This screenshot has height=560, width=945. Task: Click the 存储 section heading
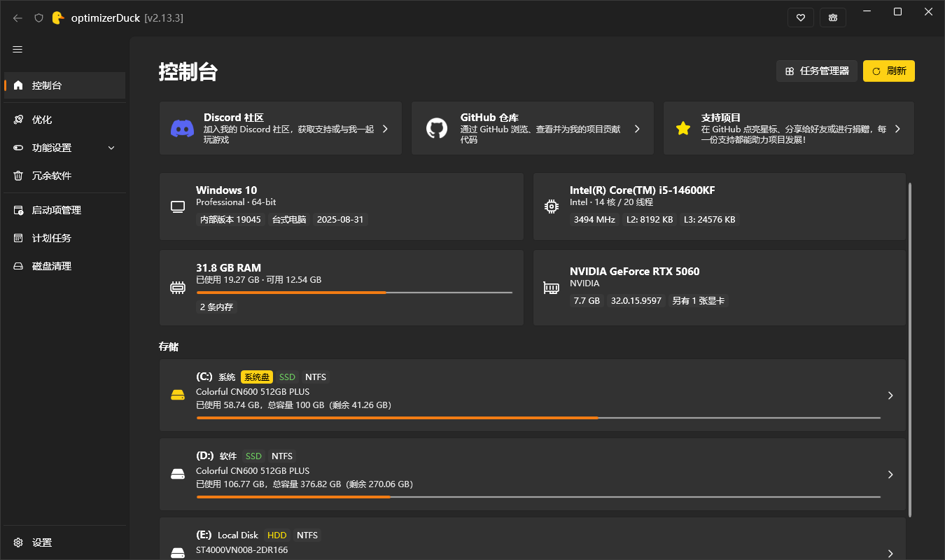[169, 346]
